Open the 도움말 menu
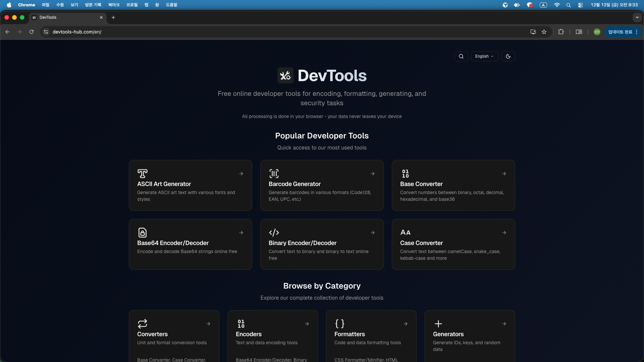 [172, 5]
